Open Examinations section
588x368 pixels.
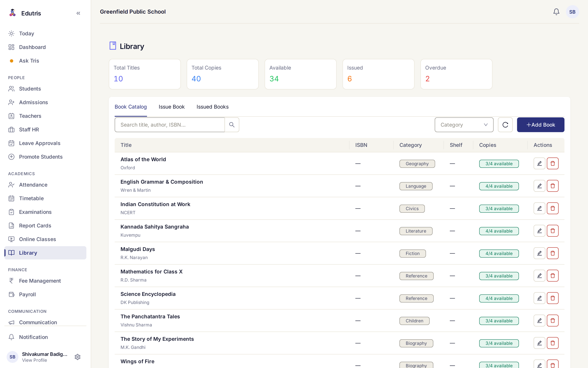(45, 212)
